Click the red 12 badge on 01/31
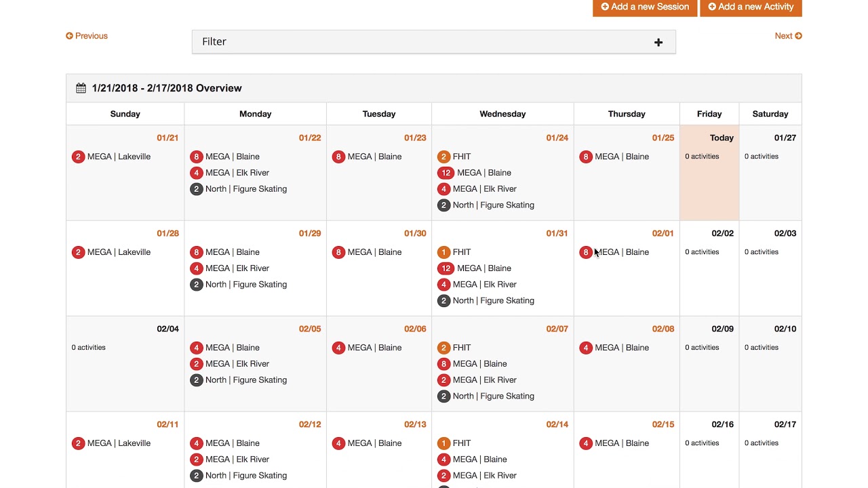This screenshot has height=488, width=868. point(446,268)
